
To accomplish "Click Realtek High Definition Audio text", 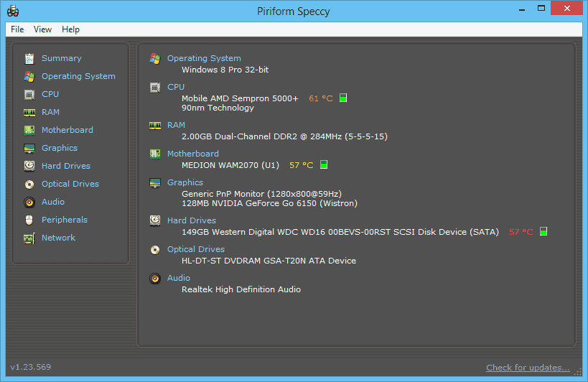I will tap(241, 289).
